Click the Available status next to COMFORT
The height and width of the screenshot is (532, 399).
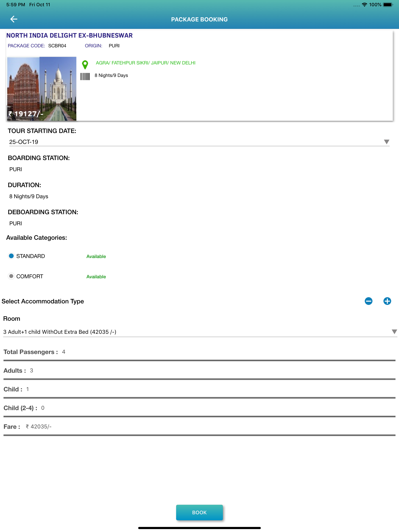pos(96,277)
